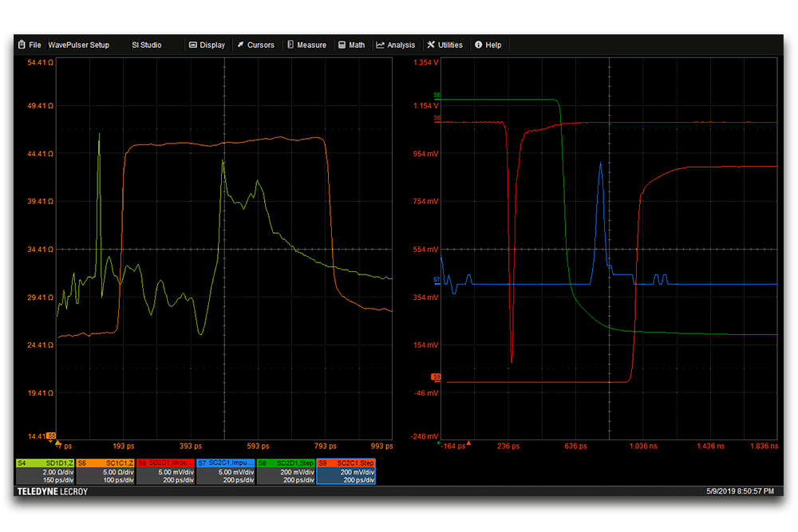The height and width of the screenshot is (532, 798).
Task: Activate the S8 SD2D1,Step descriptor box
Action: [286, 471]
